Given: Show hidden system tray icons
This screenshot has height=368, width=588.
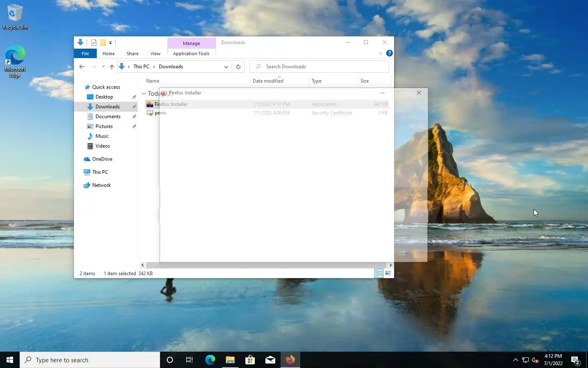Looking at the screenshot, I should click(x=515, y=360).
